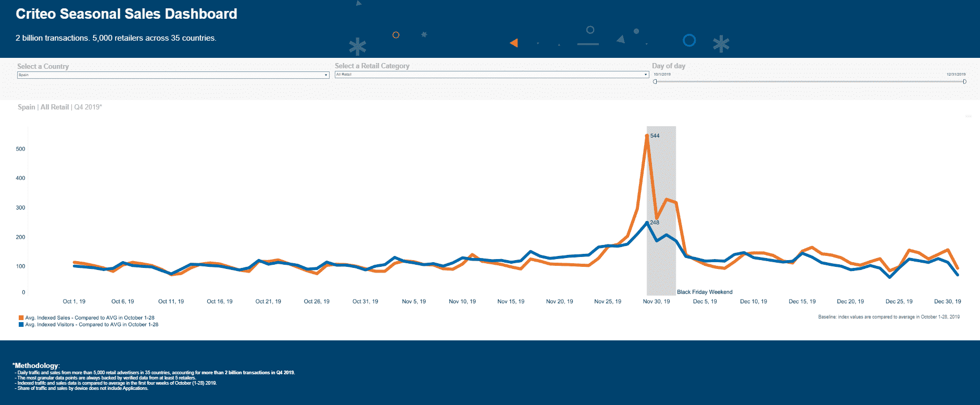Click the '100' y-axis value
Image resolution: width=980 pixels, height=405 pixels.
20,266
